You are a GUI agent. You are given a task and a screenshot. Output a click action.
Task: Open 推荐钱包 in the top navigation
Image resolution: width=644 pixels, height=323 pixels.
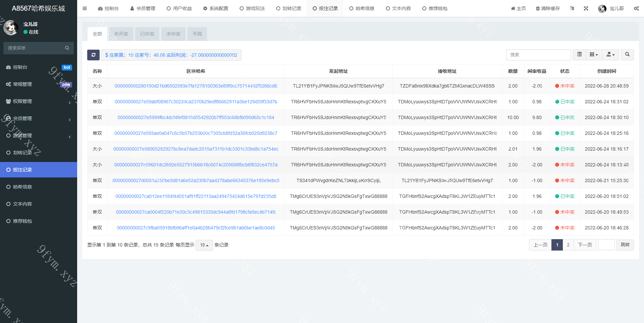[x=435, y=8]
